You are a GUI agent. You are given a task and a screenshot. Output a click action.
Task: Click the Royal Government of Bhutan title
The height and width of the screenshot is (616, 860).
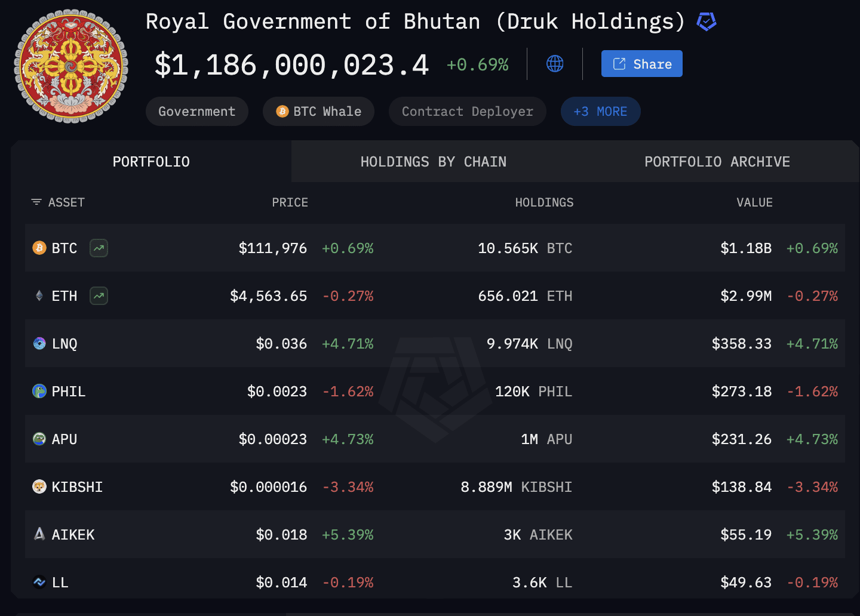[416, 21]
